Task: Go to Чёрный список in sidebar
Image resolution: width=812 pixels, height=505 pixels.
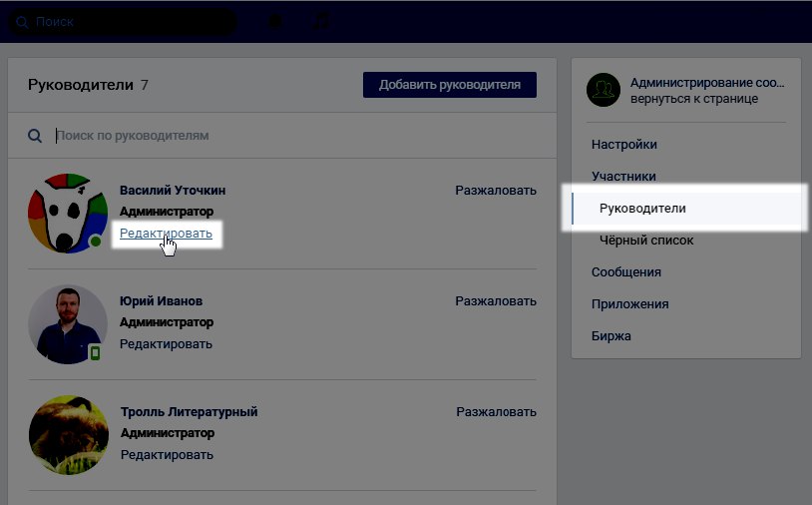Action: coord(646,240)
